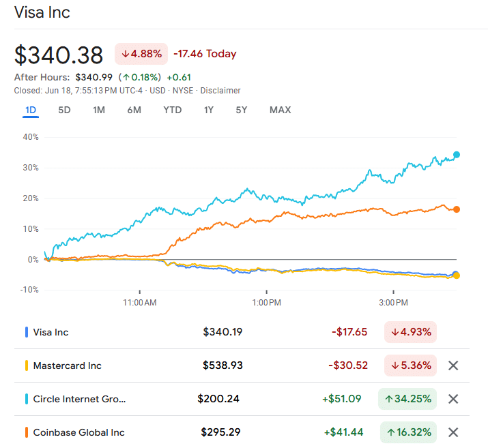Image resolution: width=488 pixels, height=448 pixels.
Task: Click the 11:00 AM axis label
Action: click(140, 303)
